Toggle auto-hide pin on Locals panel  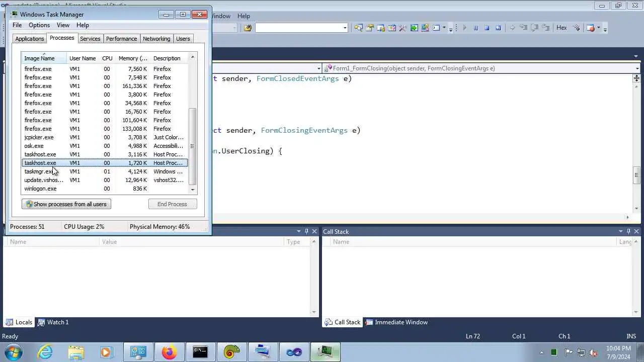(306, 231)
